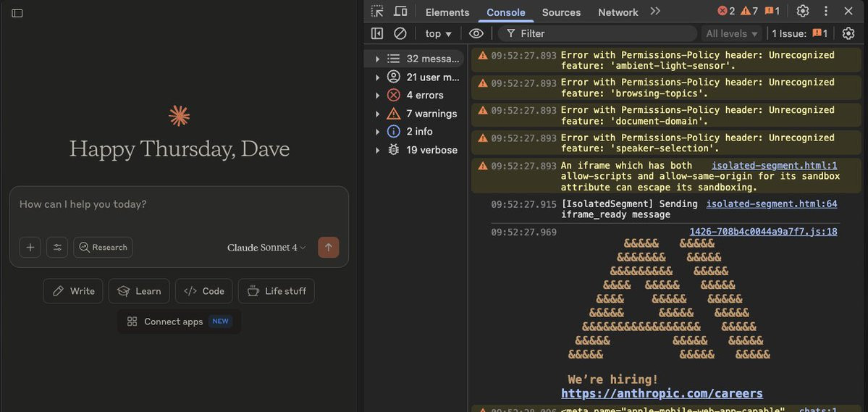Open the Claude Sonnet 4 model selector
This screenshot has width=868, height=412.
point(266,248)
